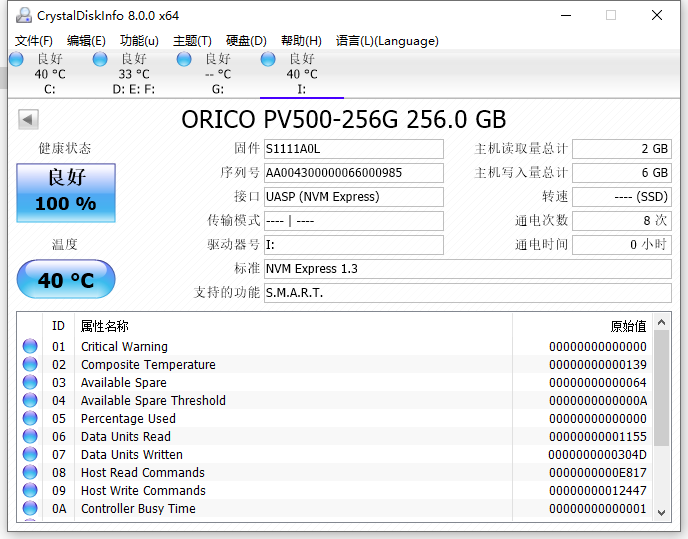Screen dimensions: 688x539
Task: Click the host writes total 6 GB field
Action: point(622,173)
